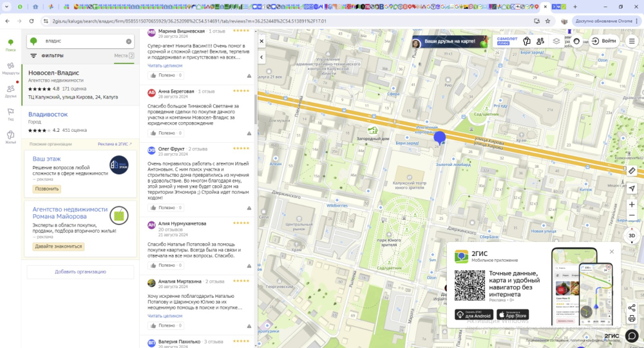Click the my-location arrow button
This screenshot has width=644, height=348.
click(x=632, y=188)
